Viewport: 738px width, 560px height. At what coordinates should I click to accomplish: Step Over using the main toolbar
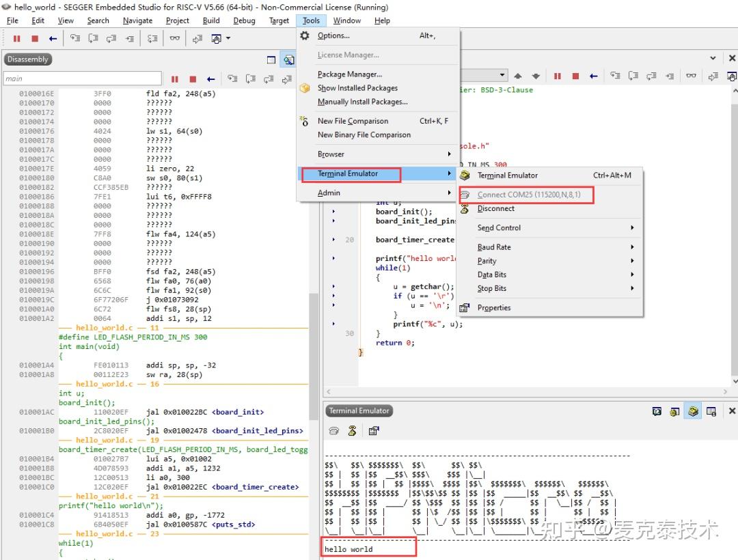pyautogui.click(x=93, y=38)
